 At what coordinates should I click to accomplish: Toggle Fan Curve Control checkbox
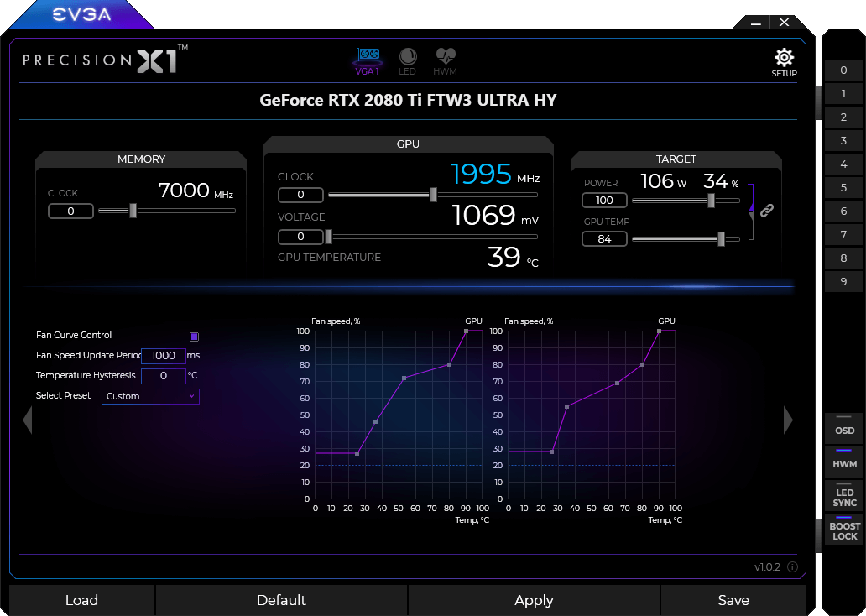(x=194, y=337)
